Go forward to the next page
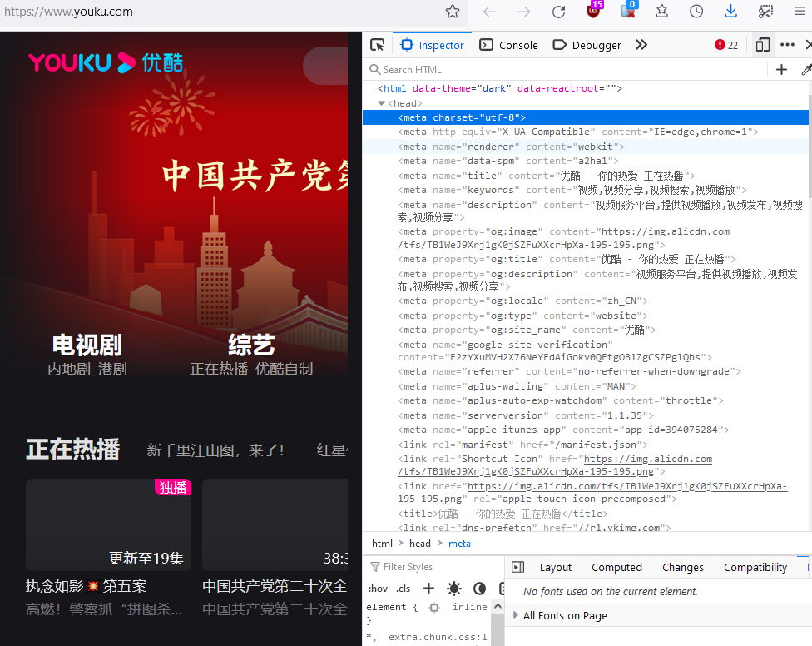The width and height of the screenshot is (812, 646). [x=524, y=12]
